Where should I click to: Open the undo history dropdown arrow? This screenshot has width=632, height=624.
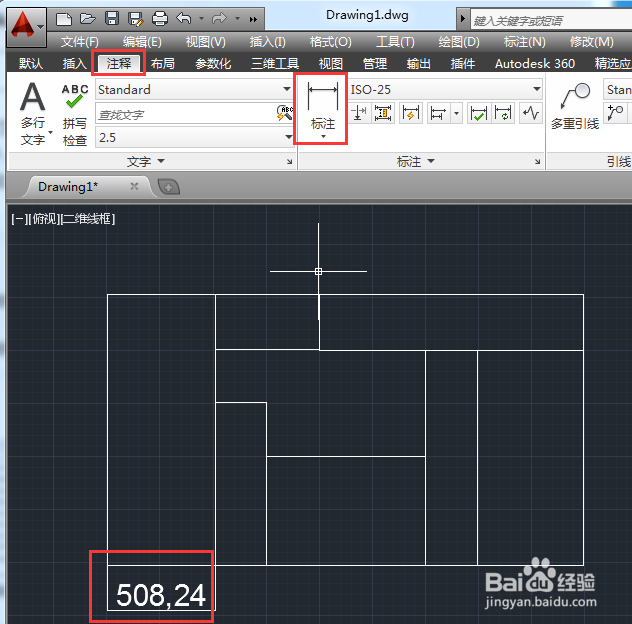click(201, 19)
